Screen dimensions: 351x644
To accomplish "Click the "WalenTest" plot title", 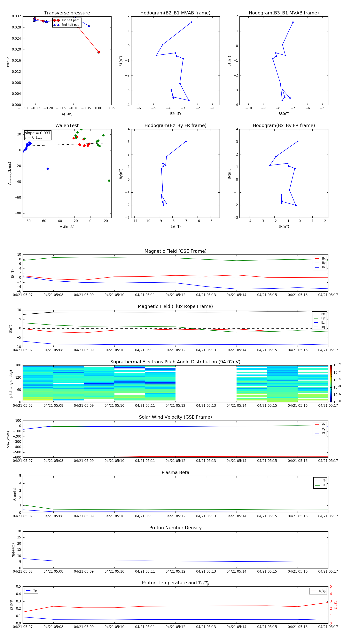I will coord(67,125).
